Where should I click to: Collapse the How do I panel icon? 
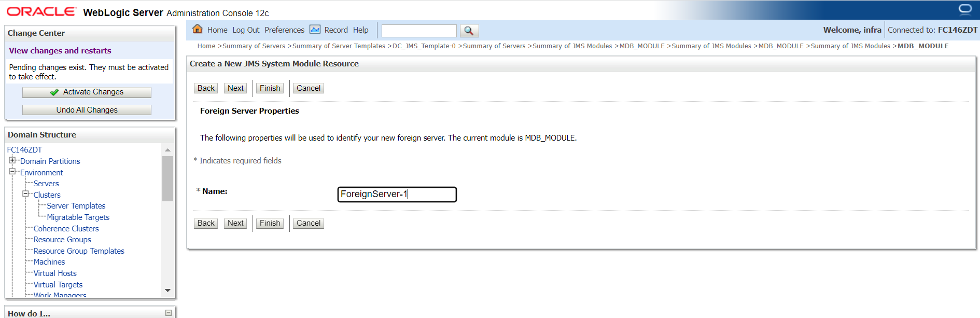pos(169,313)
